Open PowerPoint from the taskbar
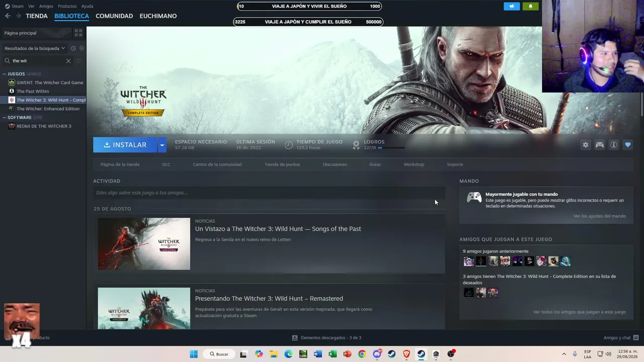Image resolution: width=644 pixels, height=362 pixels. (347, 354)
